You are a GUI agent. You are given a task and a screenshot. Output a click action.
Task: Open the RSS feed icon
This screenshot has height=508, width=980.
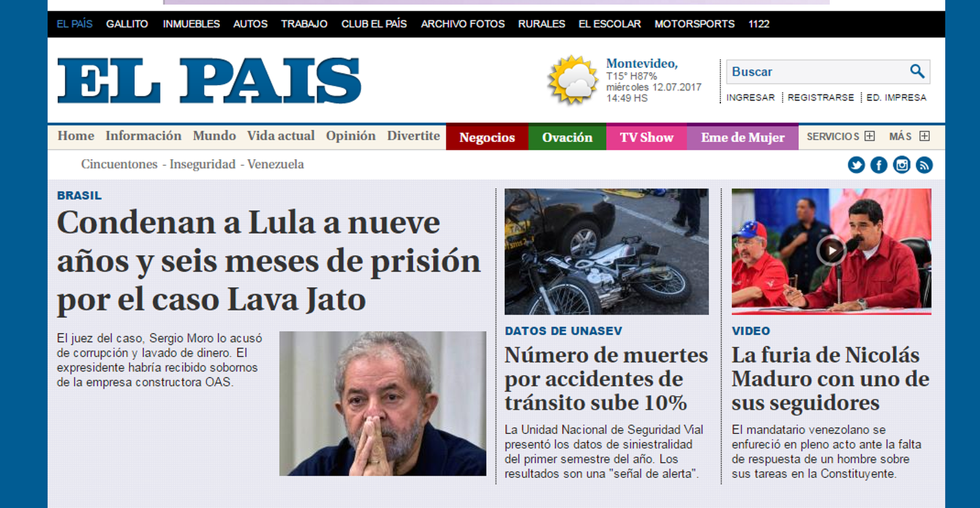point(924,165)
